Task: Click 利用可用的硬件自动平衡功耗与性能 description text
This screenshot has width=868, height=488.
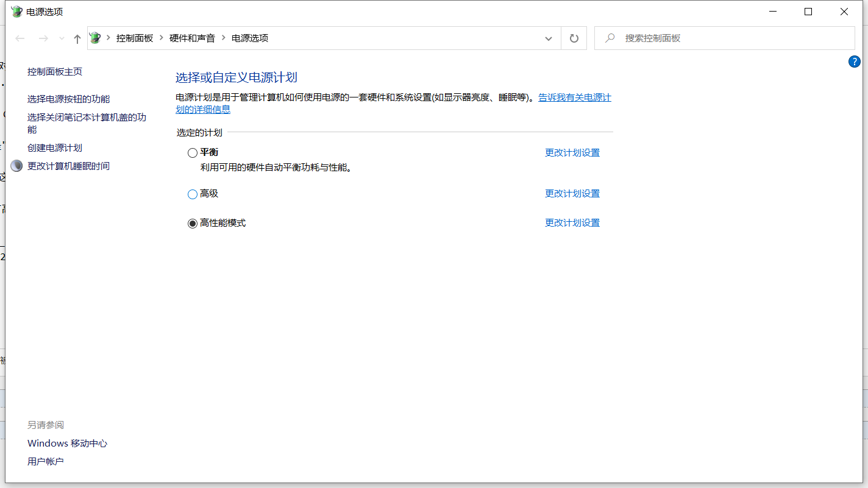Action: coord(277,167)
